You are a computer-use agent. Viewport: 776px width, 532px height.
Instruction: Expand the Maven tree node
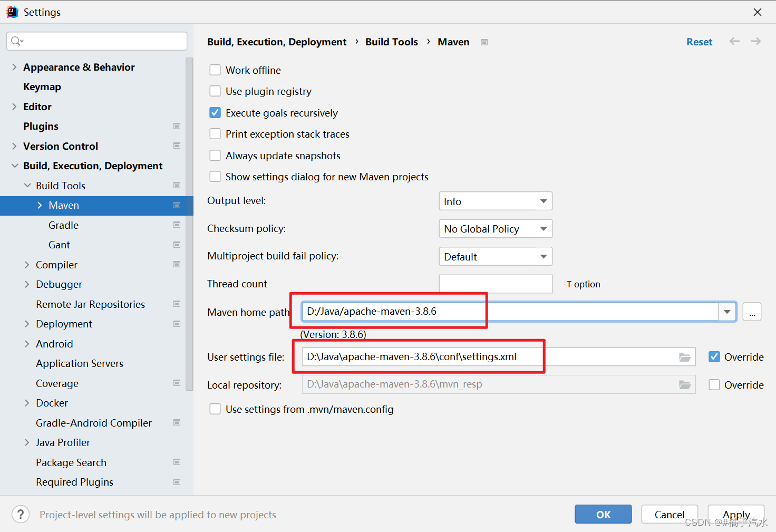[40, 205]
